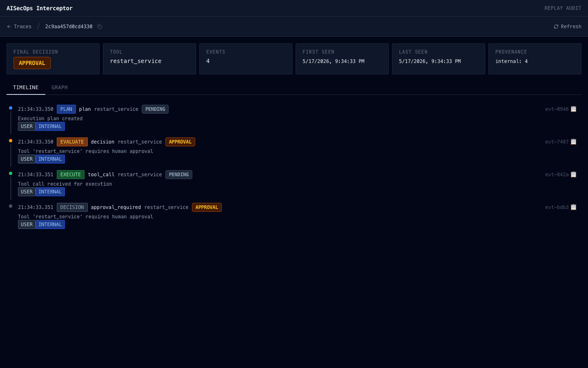Click the APPROVAL status on approval_required event
Viewport: 588px width, 368px height.
tap(207, 207)
